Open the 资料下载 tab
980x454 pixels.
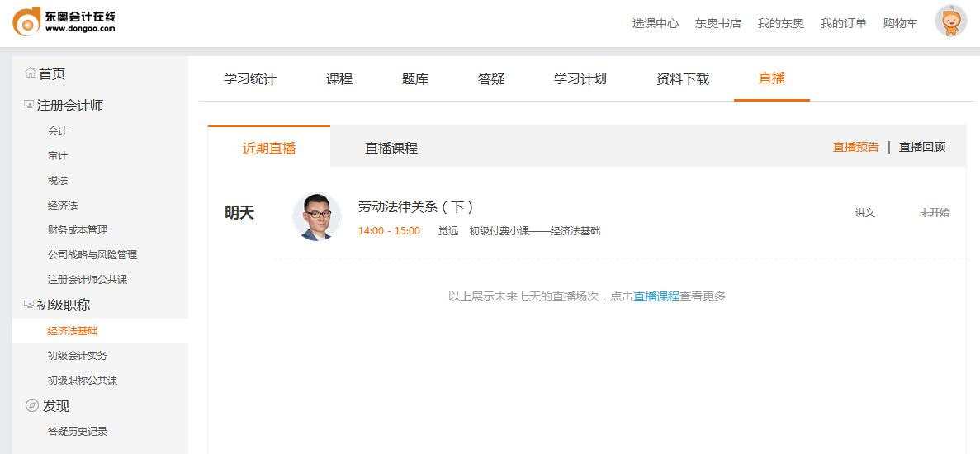[x=683, y=79]
